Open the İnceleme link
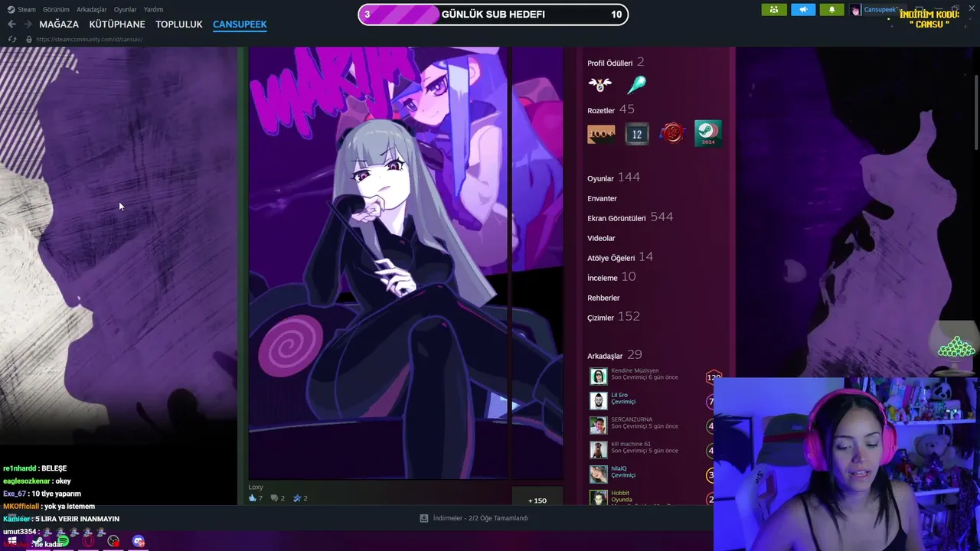The width and height of the screenshot is (980, 551). click(x=603, y=278)
